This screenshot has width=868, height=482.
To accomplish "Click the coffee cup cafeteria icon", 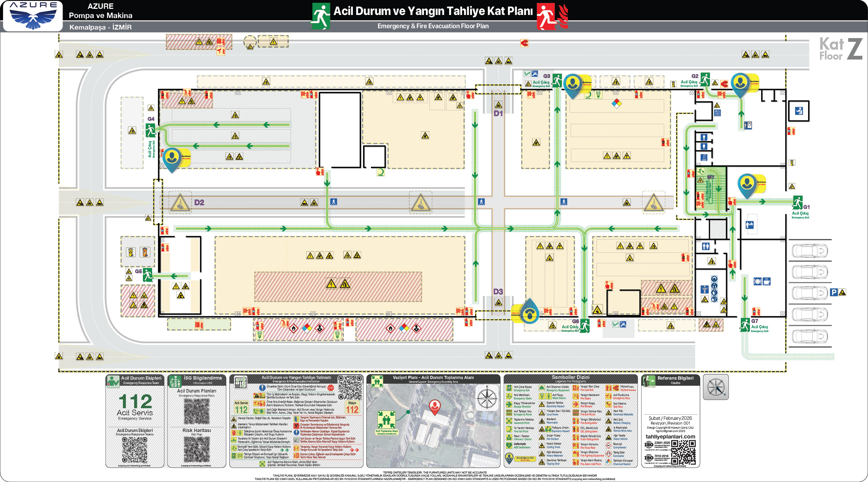I will (767, 281).
